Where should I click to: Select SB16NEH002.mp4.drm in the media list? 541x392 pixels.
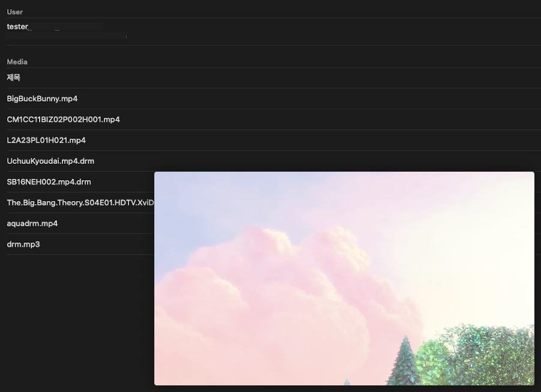click(49, 181)
